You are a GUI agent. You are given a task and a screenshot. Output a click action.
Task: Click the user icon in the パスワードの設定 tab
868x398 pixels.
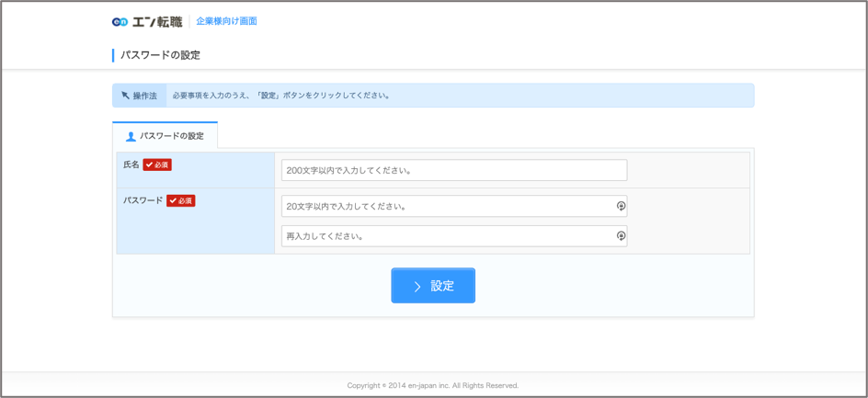tap(131, 136)
